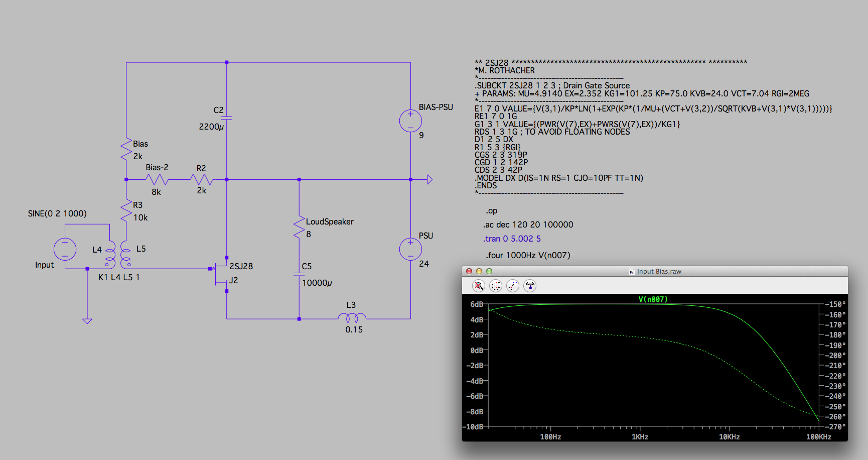Click the LoudSpeaker 8 ohm value
Screen dimensions: 868x460
click(309, 235)
